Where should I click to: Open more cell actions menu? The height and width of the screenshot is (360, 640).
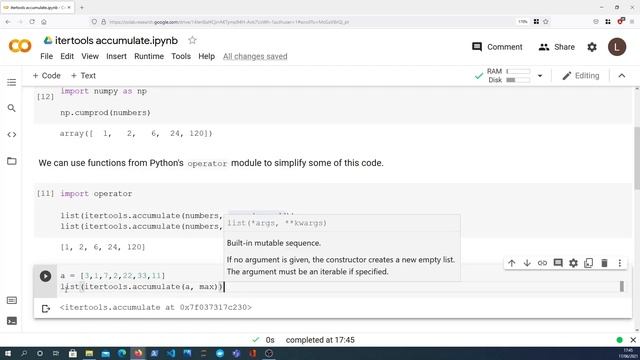click(620, 263)
